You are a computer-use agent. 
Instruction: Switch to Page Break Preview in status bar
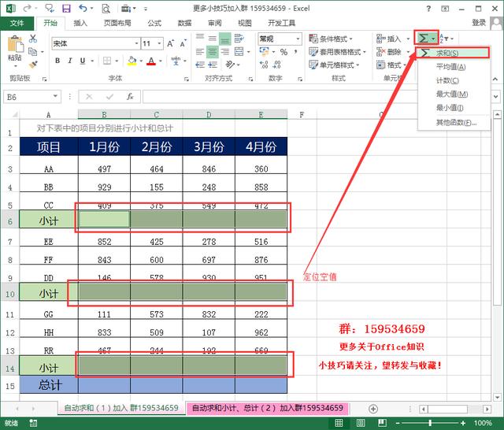(382, 423)
